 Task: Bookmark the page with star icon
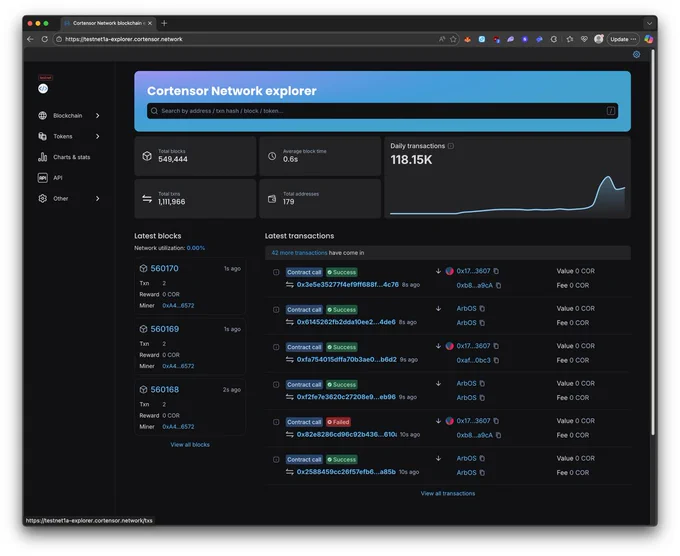coord(453,39)
